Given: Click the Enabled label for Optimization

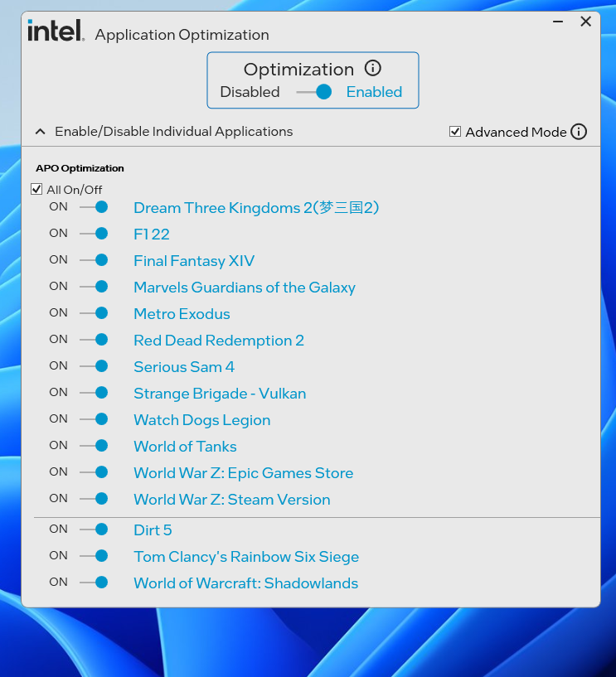Looking at the screenshot, I should (x=374, y=92).
